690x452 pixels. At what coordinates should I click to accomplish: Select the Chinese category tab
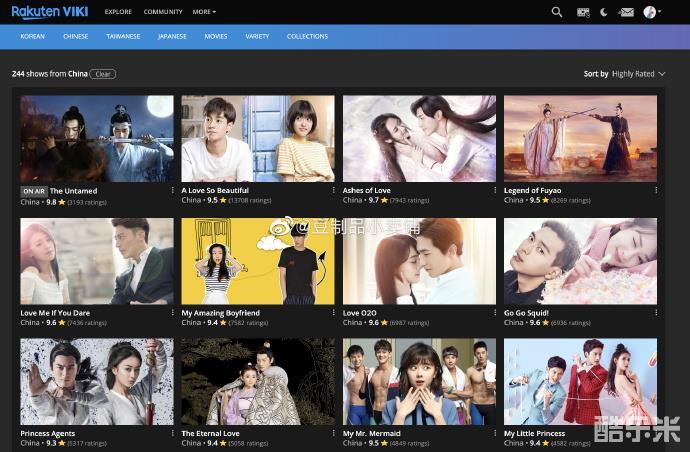(76, 37)
